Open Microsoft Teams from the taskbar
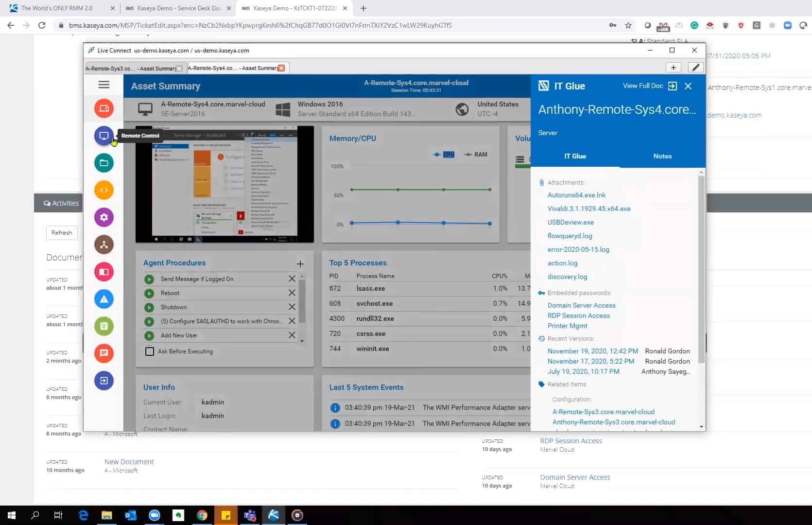The image size is (812, 525). [250, 515]
